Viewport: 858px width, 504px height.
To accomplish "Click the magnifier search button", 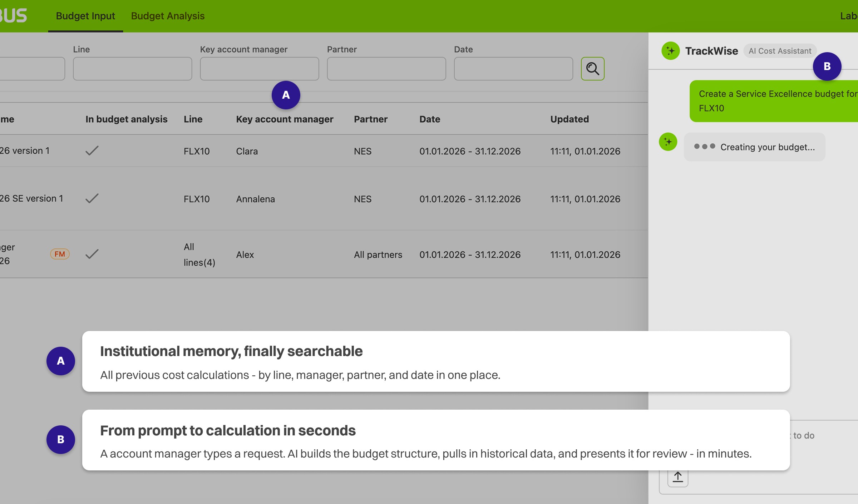I will (x=592, y=69).
